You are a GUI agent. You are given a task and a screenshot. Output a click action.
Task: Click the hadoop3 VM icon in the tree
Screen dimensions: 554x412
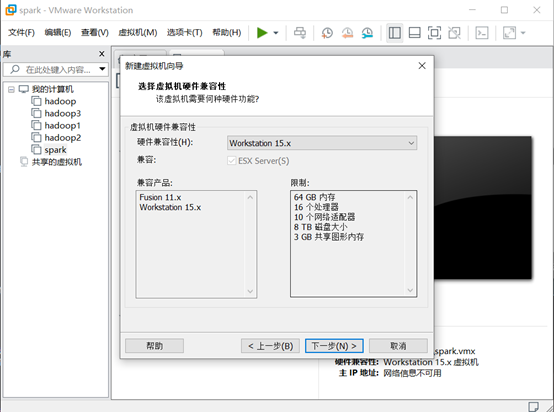click(36, 113)
